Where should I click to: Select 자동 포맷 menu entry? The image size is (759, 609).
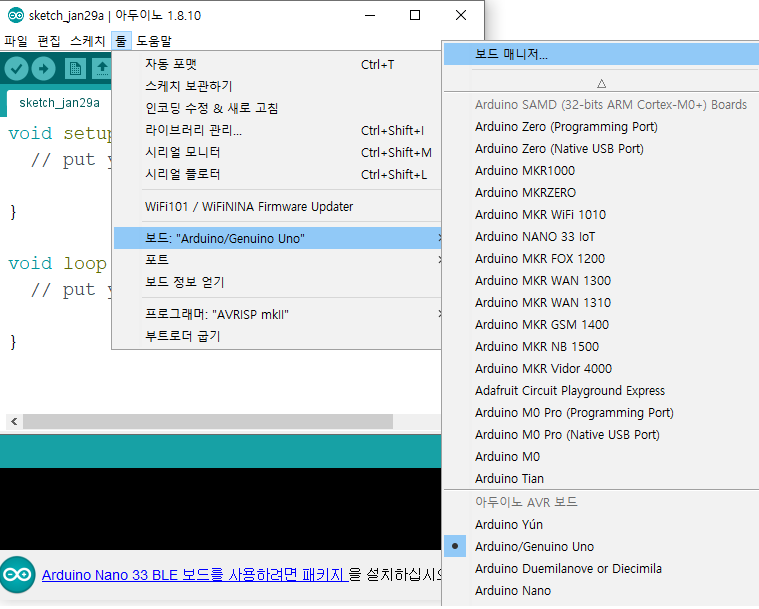277,64
